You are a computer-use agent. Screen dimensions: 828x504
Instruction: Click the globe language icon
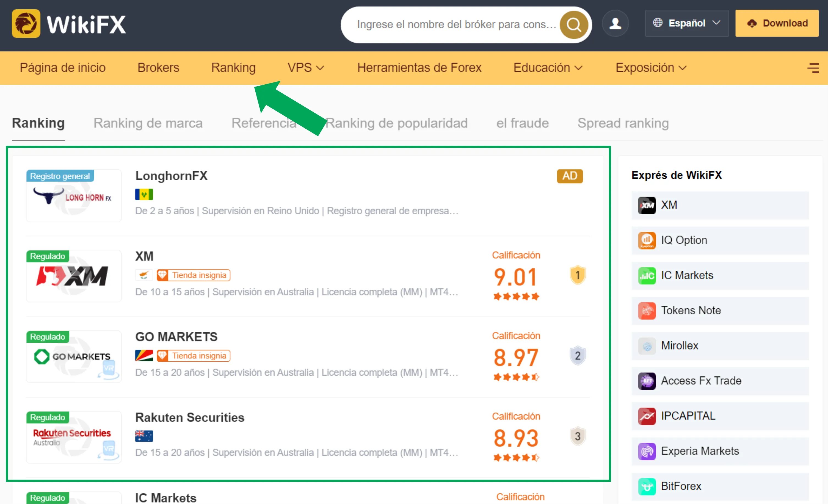click(658, 23)
